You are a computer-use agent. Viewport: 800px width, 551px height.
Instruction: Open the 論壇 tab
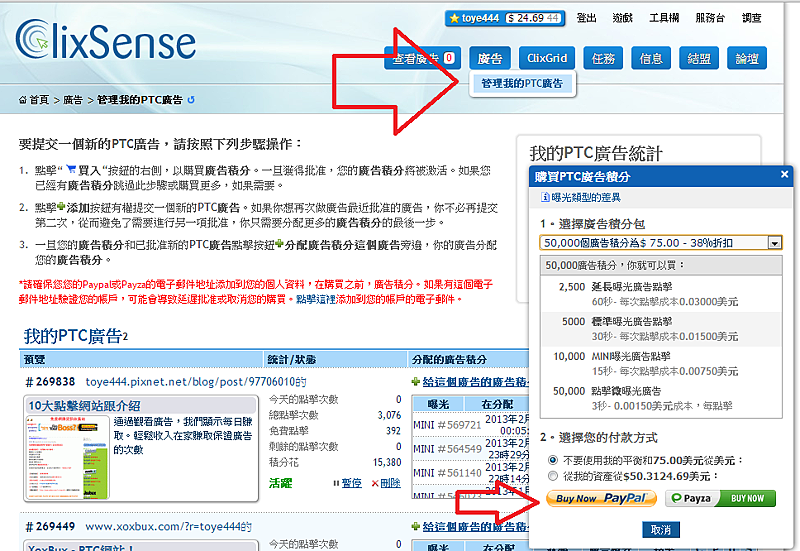[x=747, y=58]
